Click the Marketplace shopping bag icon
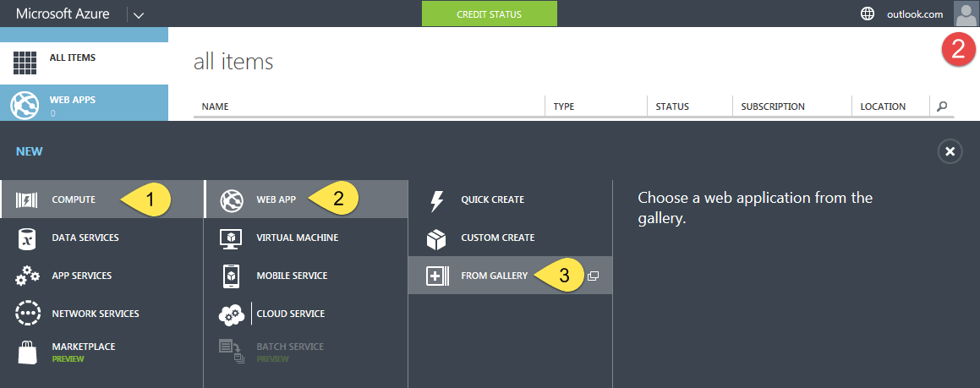 tap(28, 351)
